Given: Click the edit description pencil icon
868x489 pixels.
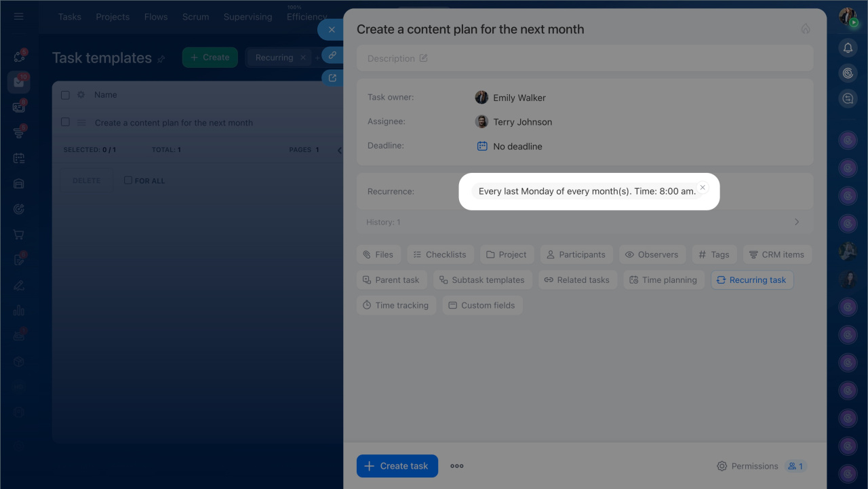Looking at the screenshot, I should tap(423, 58).
